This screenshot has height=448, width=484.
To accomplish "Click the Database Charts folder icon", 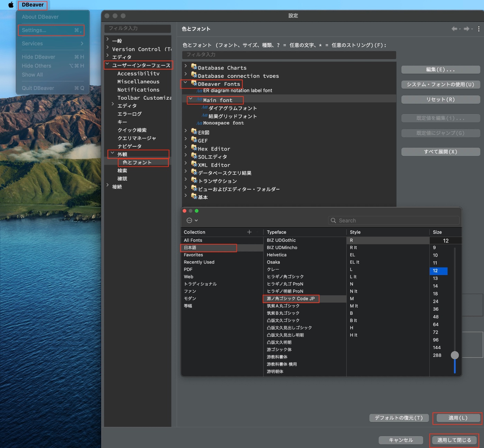I will (x=194, y=66).
